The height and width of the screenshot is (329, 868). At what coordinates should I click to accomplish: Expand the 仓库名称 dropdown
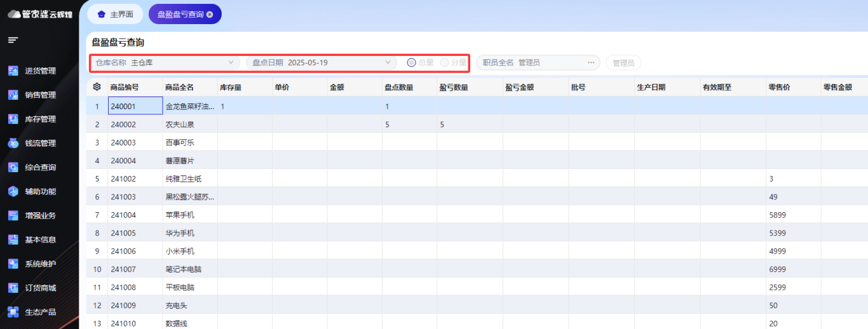click(x=231, y=63)
